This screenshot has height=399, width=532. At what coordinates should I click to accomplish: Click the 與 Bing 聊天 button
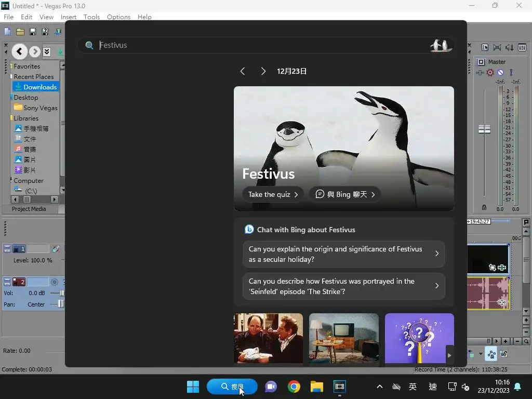[345, 194]
